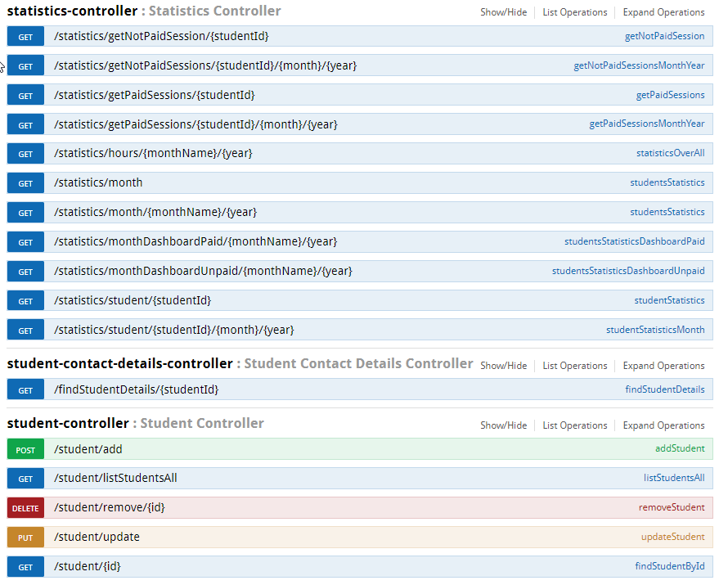Expand /statistics/monthDashboardUnpaid/{monthName}/{year} path
728x585 pixels.
click(x=203, y=271)
